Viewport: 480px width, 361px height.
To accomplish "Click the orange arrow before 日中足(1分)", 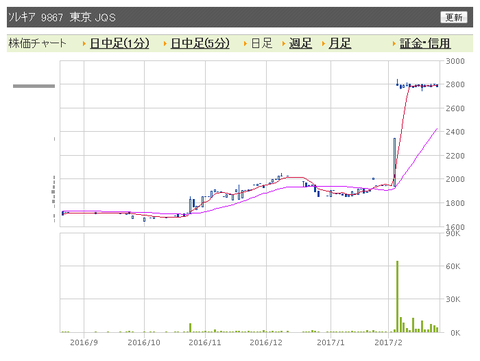I will pyautogui.click(x=84, y=44).
